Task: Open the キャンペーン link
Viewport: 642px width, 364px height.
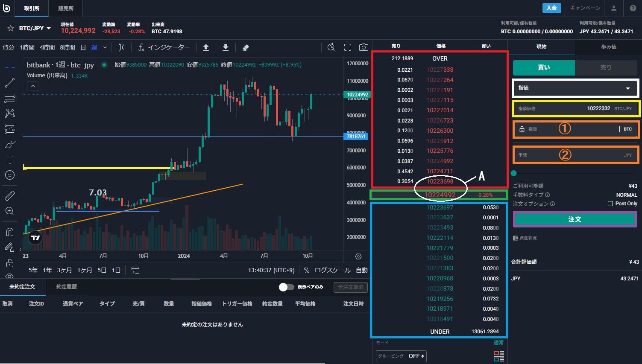Action: tap(585, 8)
